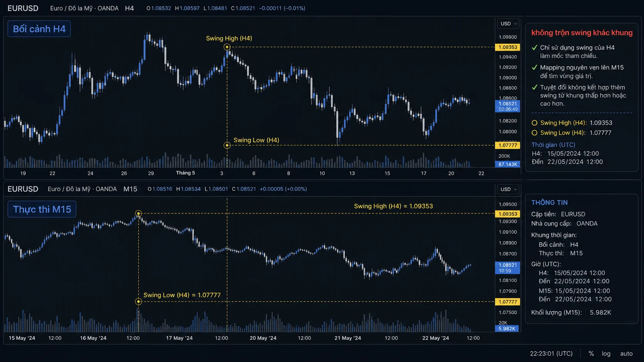Click the 22:23:01 (UTC) clock
Viewport: 644px width, 362px height.
(551, 354)
